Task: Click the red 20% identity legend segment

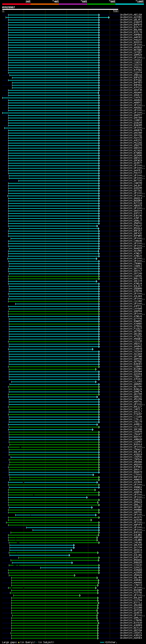Action: (16, 4)
